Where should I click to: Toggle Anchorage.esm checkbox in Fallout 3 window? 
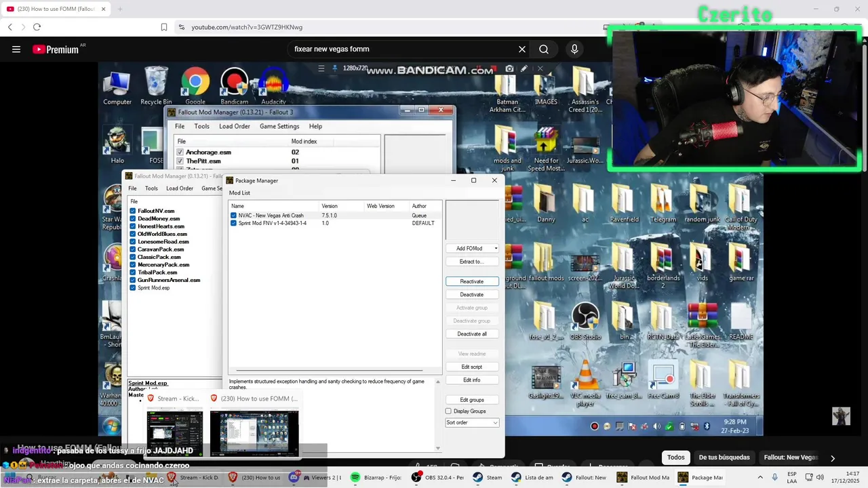[x=180, y=152]
